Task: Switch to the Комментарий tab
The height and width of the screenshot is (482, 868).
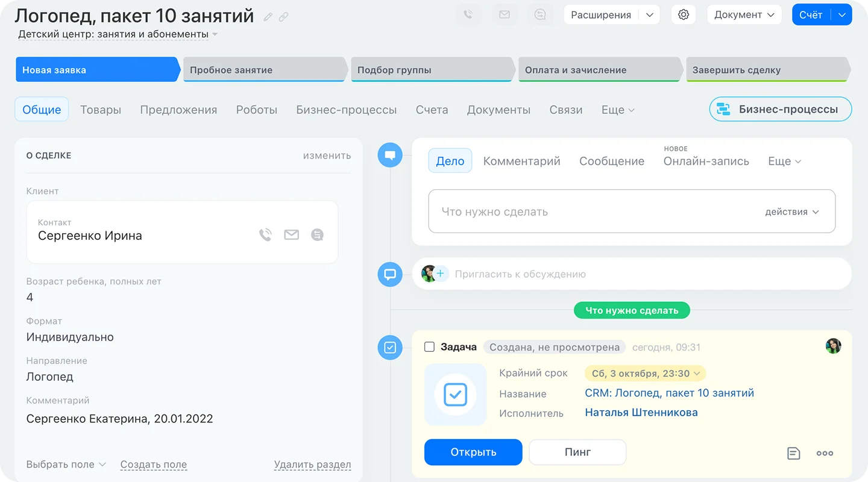Action: click(x=522, y=161)
